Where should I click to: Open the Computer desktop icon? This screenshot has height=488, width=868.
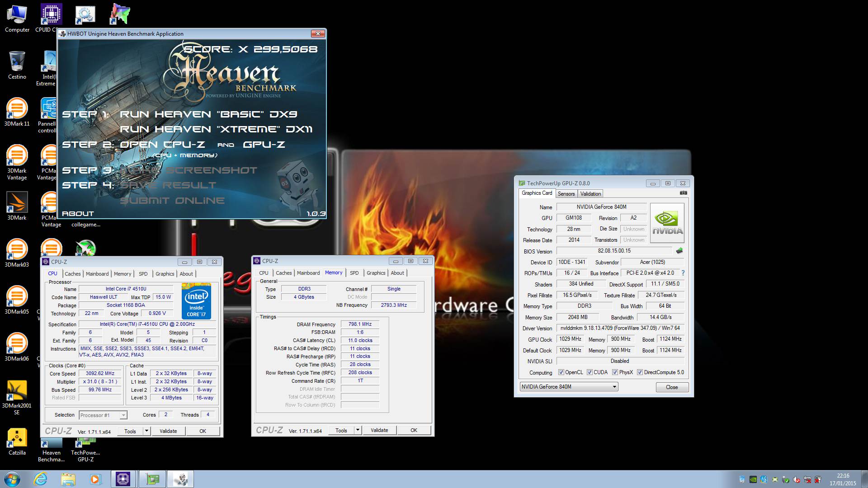(17, 19)
